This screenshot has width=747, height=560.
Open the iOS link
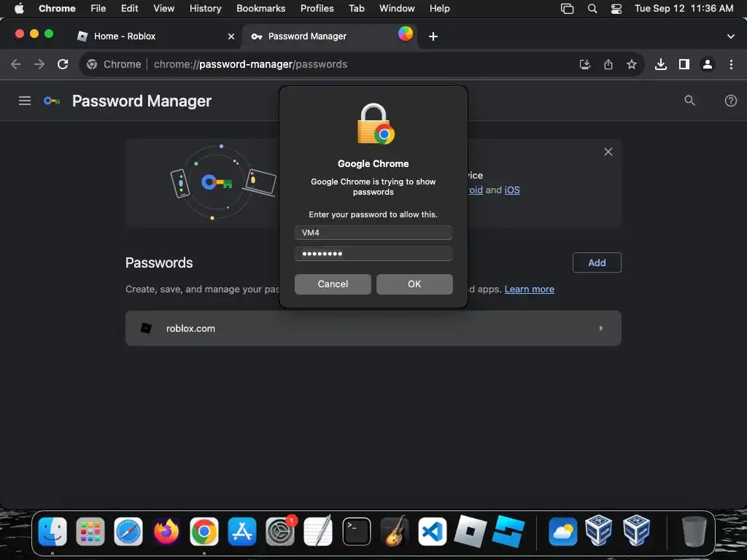click(x=512, y=190)
